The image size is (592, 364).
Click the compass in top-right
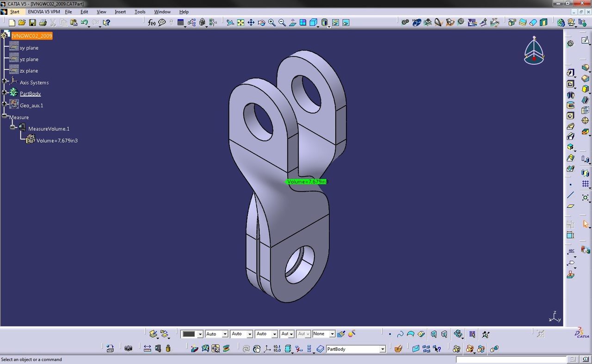tap(534, 51)
